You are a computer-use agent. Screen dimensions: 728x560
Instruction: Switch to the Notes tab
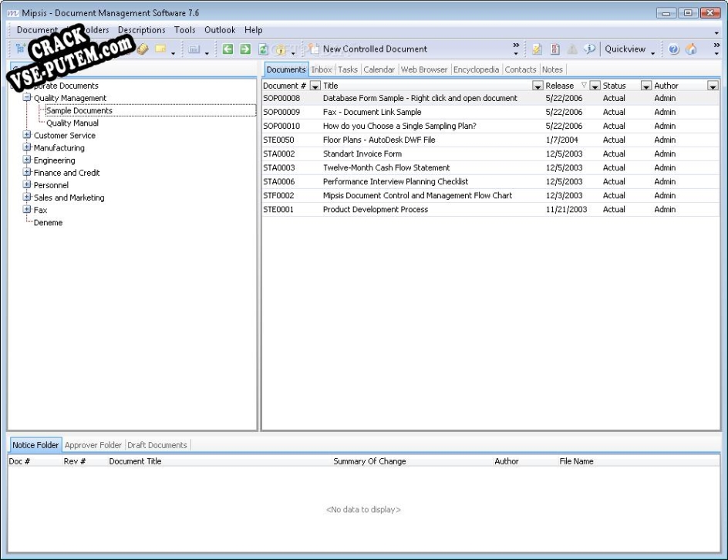point(552,69)
